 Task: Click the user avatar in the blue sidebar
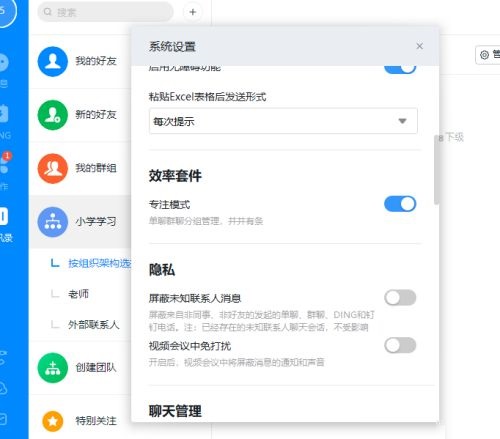point(6,12)
